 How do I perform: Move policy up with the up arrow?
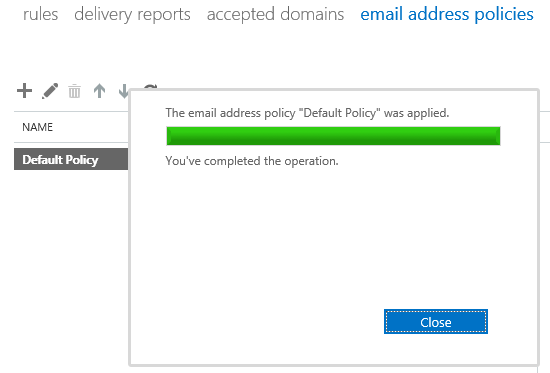pos(100,91)
